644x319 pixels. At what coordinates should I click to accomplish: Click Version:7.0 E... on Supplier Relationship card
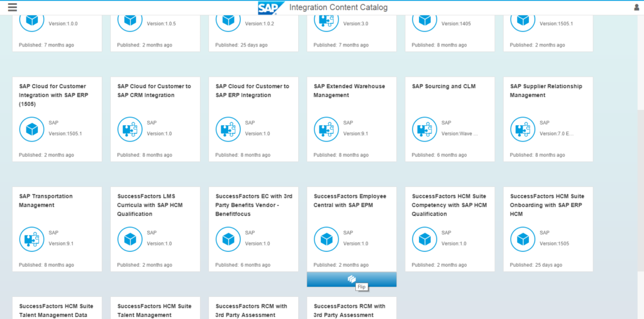click(x=557, y=133)
